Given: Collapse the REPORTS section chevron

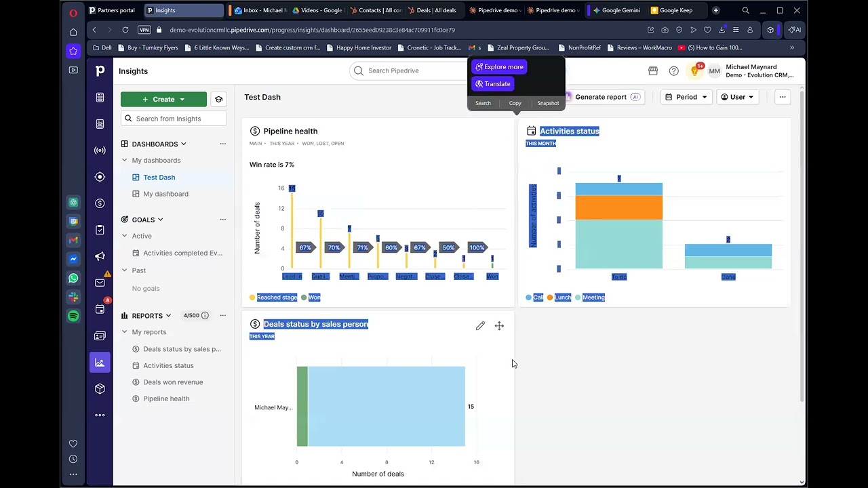Looking at the screenshot, I should pos(168,316).
